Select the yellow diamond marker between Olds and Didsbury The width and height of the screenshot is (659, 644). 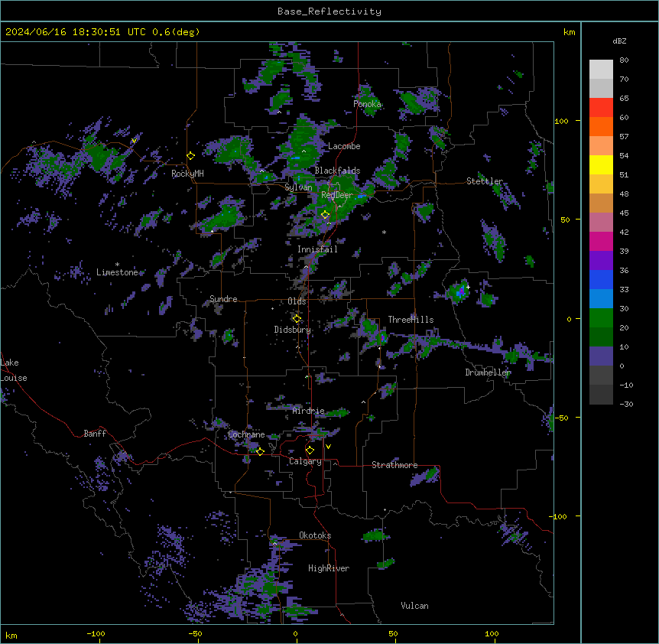click(x=297, y=319)
